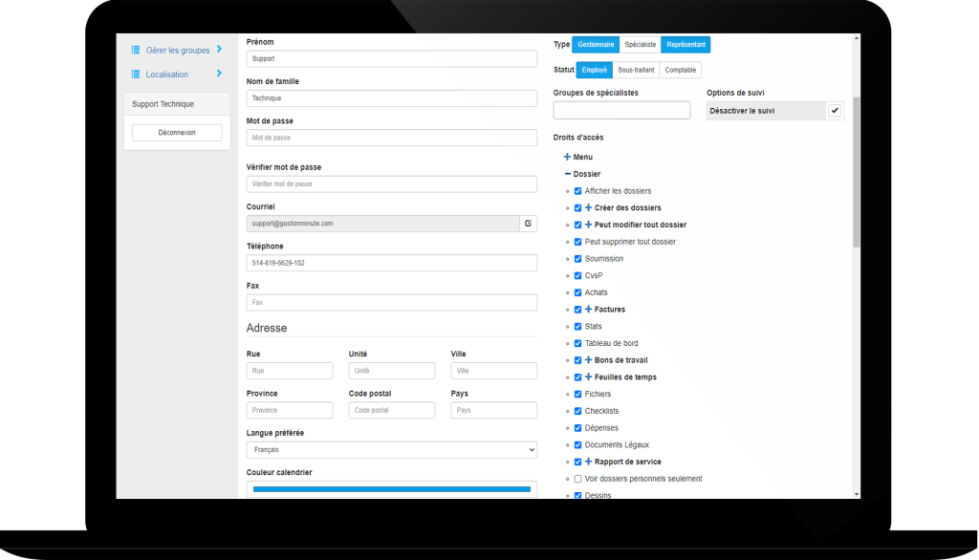The height and width of the screenshot is (560, 979).
Task: Open the Localisation menu item
Action: (166, 75)
